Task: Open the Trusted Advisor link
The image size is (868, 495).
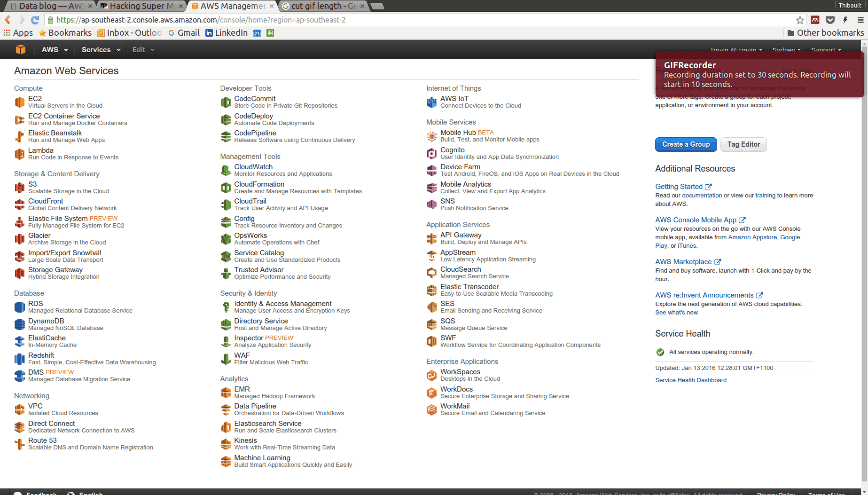Action: [259, 270]
